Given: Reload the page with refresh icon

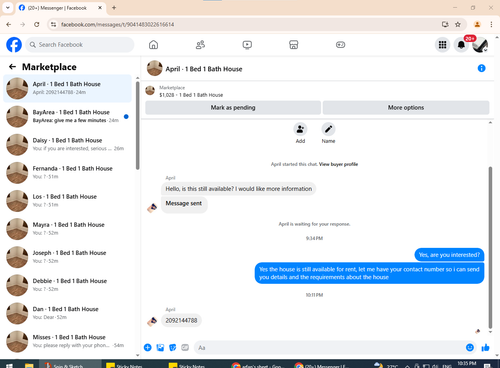Looking at the screenshot, I should click(x=37, y=24).
